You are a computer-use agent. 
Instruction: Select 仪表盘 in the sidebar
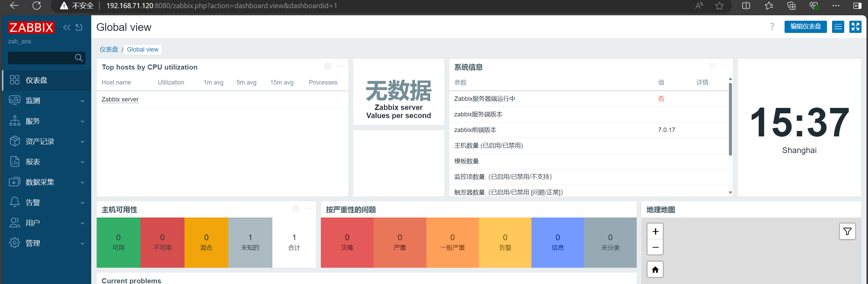click(47, 80)
